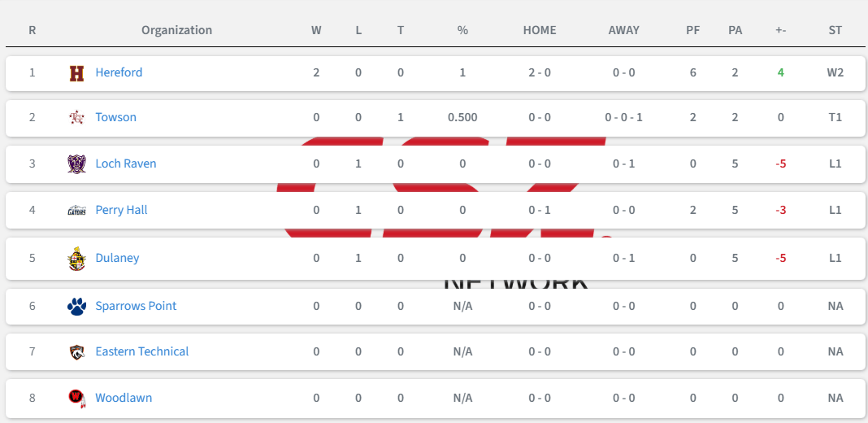This screenshot has width=868, height=423.
Task: Click the Sparrows Point paw logo
Action: [77, 306]
